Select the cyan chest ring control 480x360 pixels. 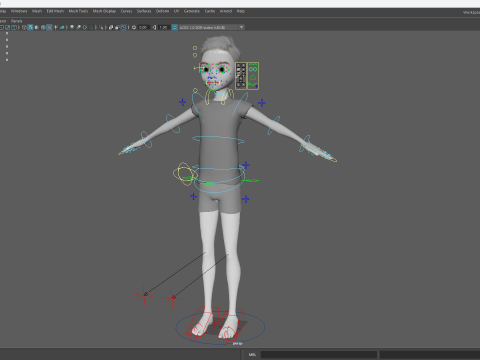point(218,139)
